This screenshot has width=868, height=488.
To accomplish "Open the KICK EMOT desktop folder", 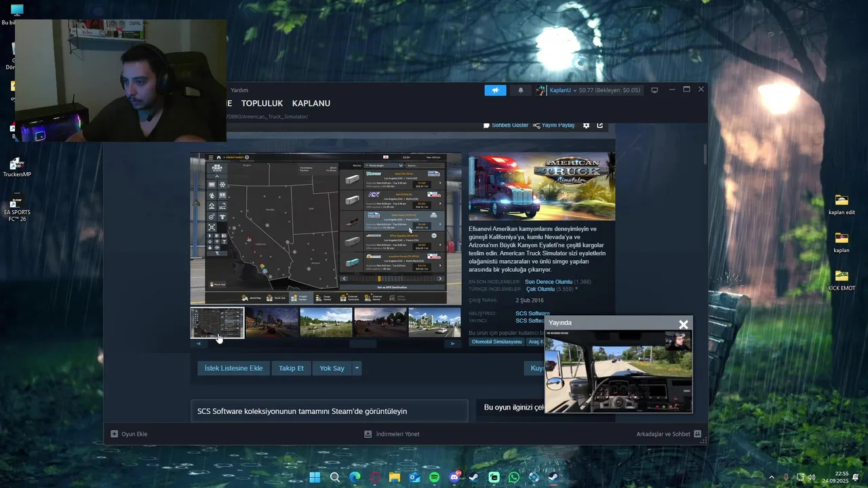I will point(842,280).
